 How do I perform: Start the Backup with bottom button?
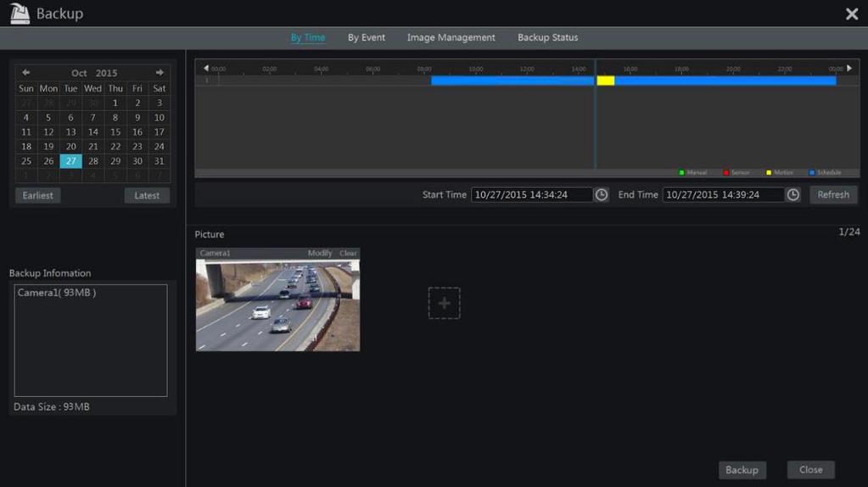click(x=742, y=470)
